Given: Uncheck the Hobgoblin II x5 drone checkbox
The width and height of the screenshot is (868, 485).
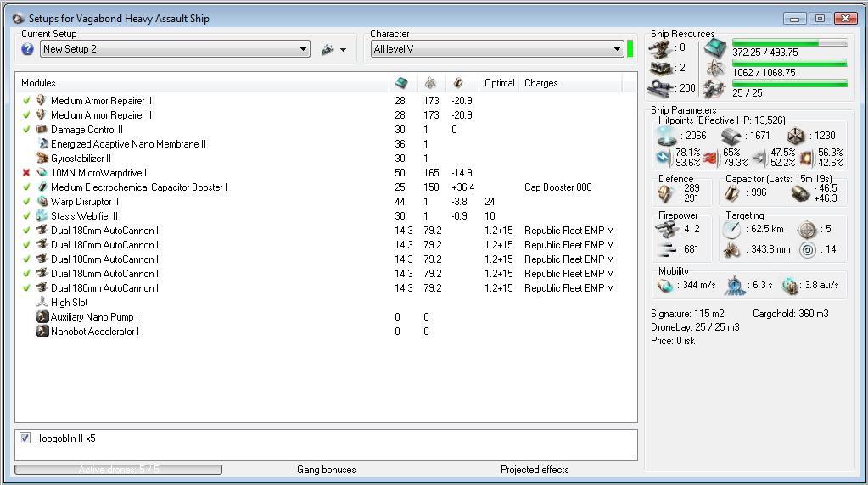Looking at the screenshot, I should pyautogui.click(x=25, y=438).
